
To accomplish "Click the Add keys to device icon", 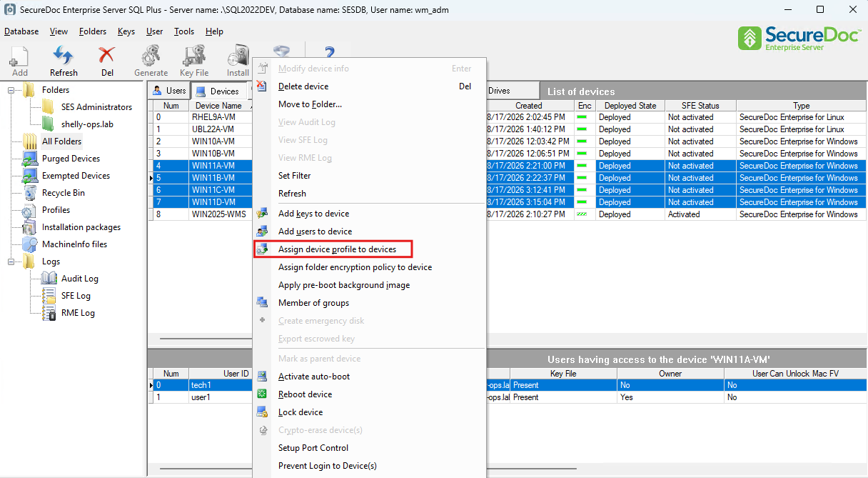I will tap(262, 214).
